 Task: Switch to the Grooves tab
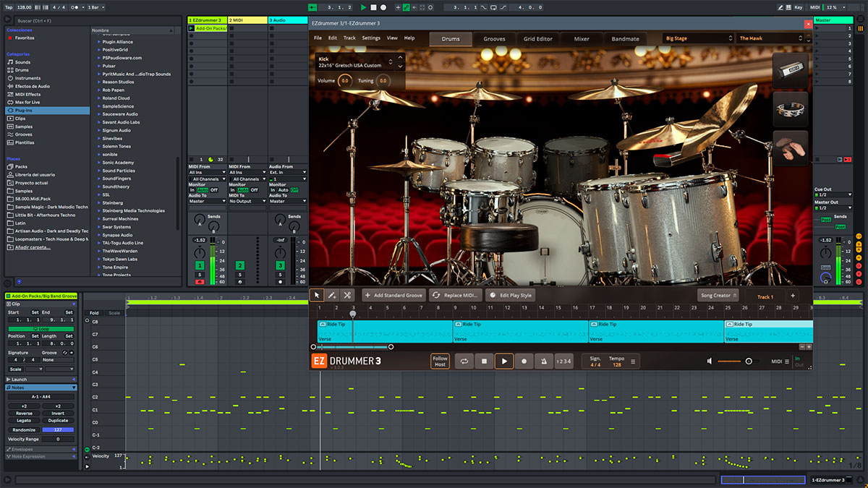tap(494, 39)
